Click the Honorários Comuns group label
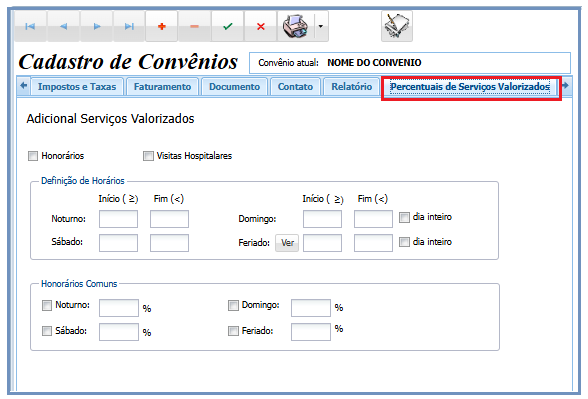Viewport: 588px width, 399px height. [x=79, y=284]
